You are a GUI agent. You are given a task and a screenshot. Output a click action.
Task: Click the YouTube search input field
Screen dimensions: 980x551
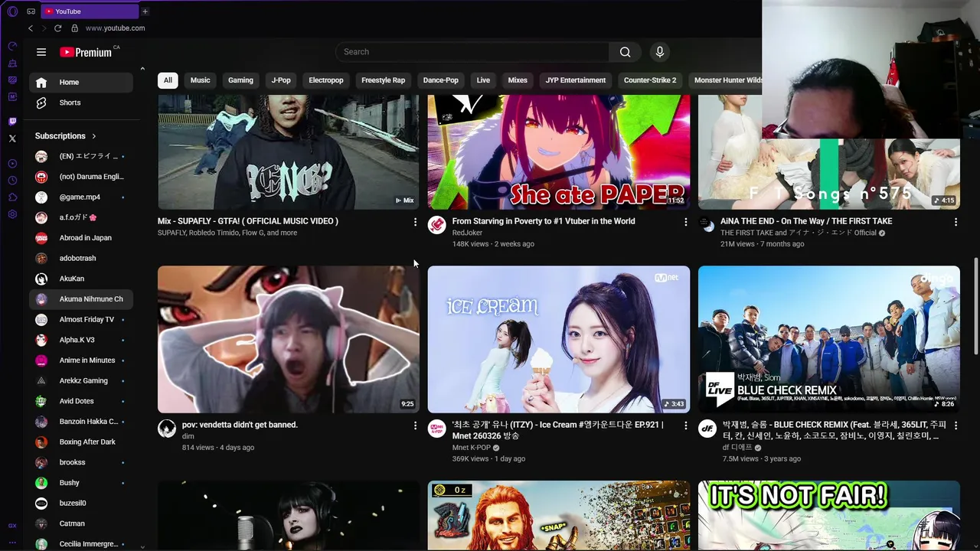click(x=472, y=52)
